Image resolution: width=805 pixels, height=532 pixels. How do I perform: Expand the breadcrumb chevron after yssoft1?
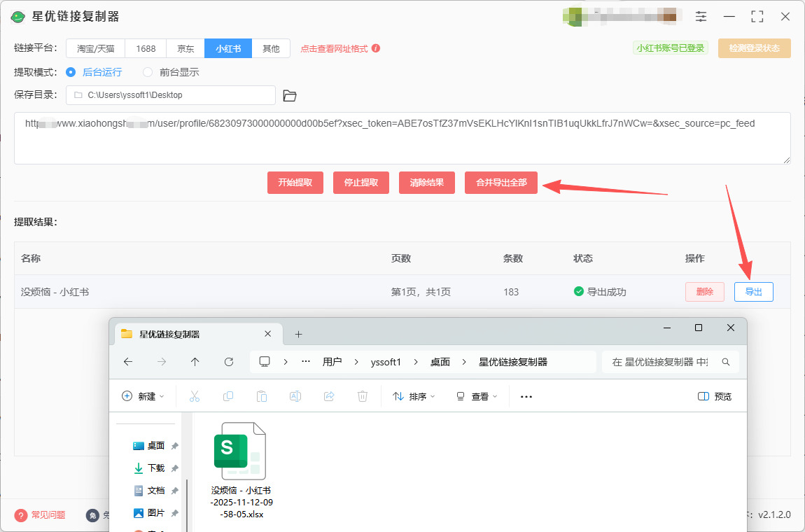click(415, 362)
